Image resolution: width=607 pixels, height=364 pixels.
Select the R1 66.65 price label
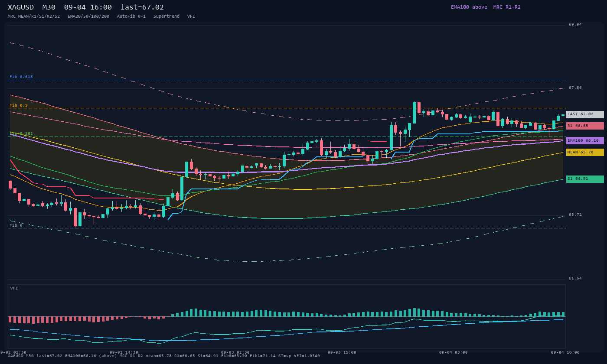pos(585,126)
